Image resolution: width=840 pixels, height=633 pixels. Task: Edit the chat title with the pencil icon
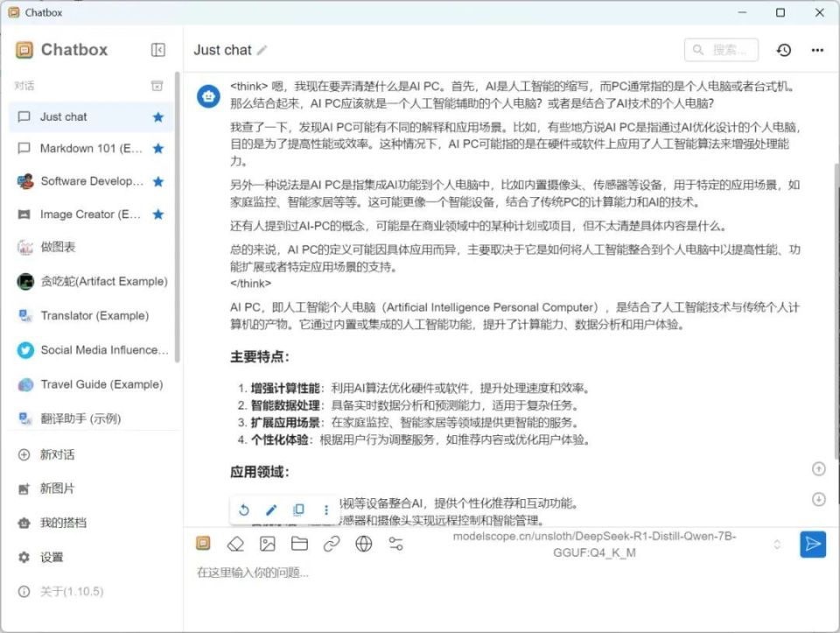click(x=262, y=51)
